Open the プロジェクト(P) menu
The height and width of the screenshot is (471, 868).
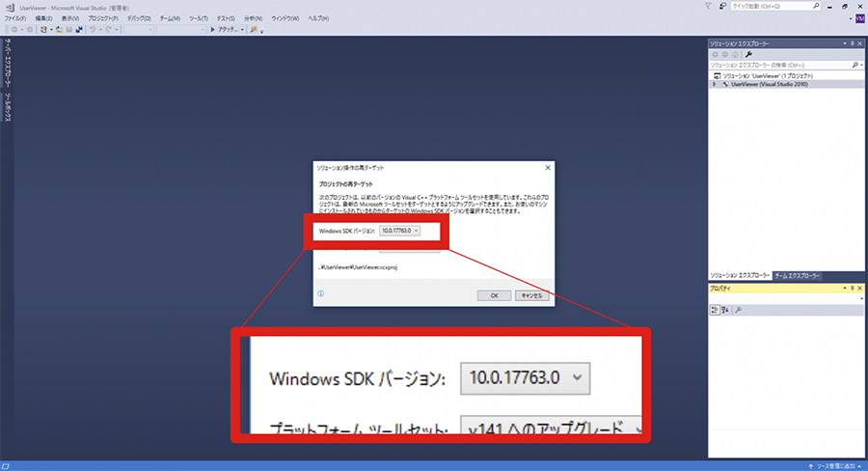pyautogui.click(x=103, y=18)
